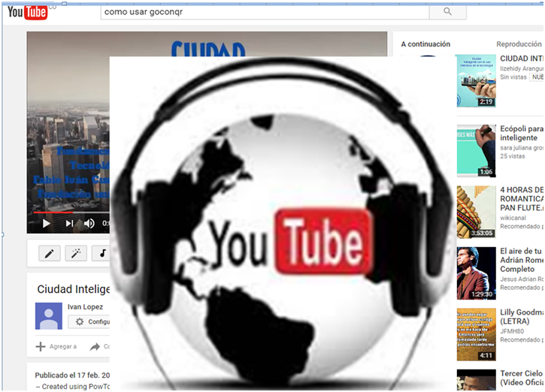Click the wikicanal channel name
Screen dimensions: 545x392
[513, 218]
